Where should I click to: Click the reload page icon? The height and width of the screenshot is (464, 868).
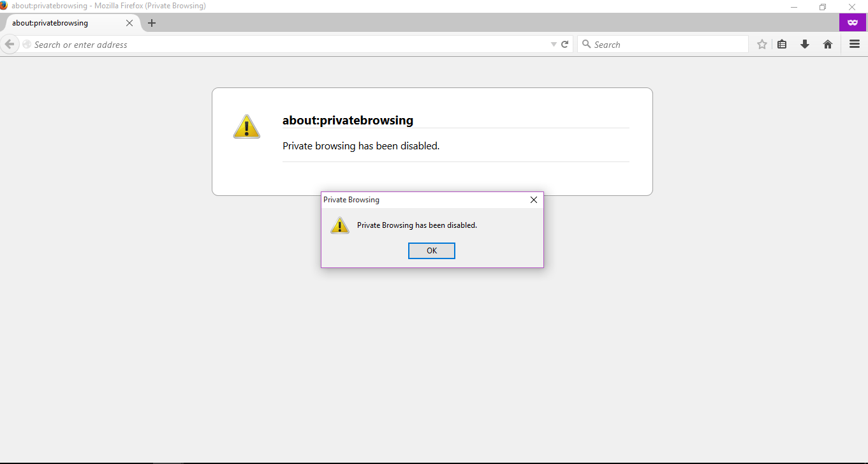tap(564, 45)
